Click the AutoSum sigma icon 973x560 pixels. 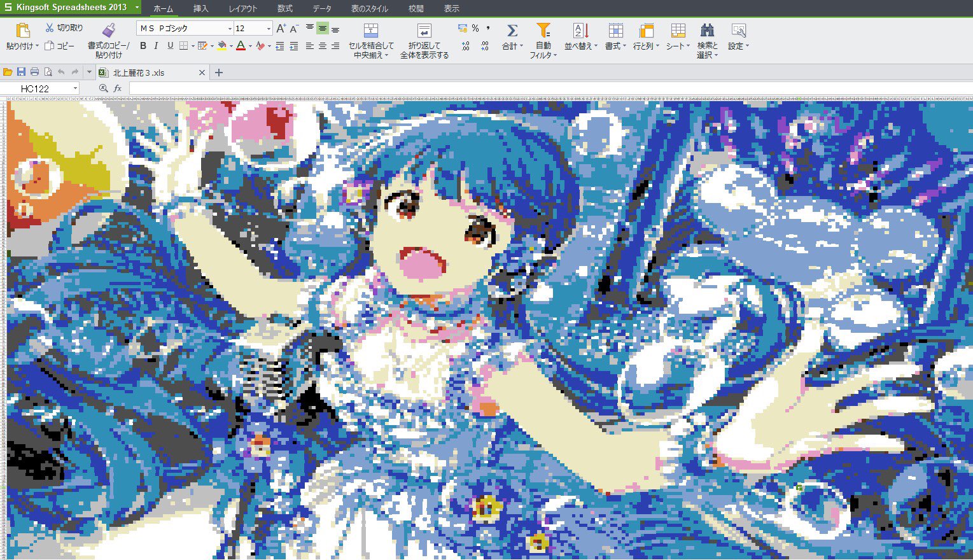tap(512, 31)
